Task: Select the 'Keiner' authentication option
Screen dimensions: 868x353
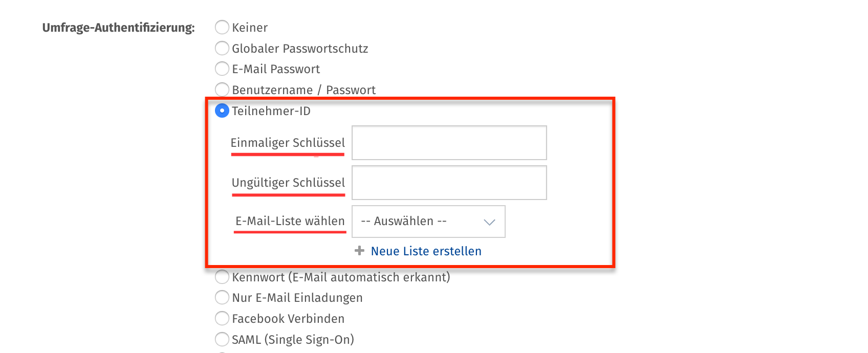Action: click(x=222, y=28)
